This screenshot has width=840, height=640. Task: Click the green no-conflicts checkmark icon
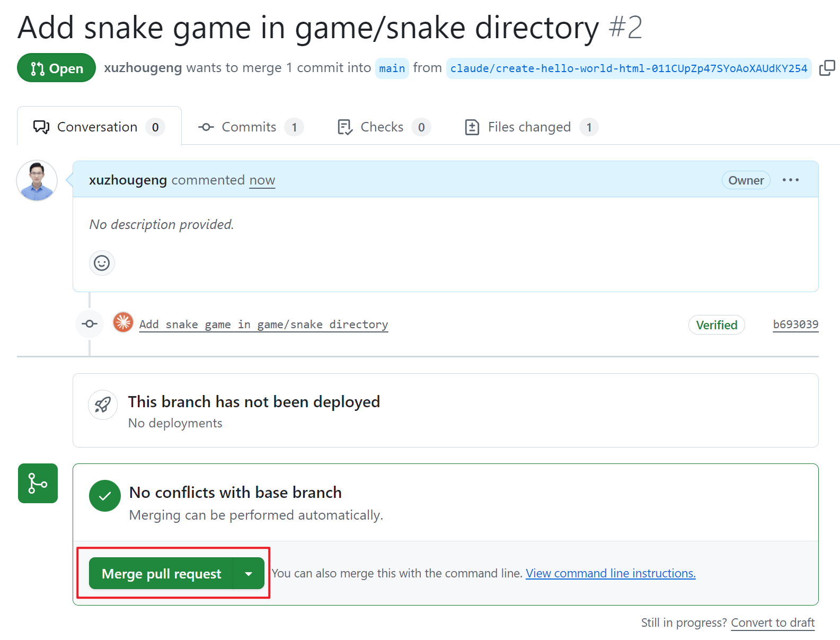point(105,496)
